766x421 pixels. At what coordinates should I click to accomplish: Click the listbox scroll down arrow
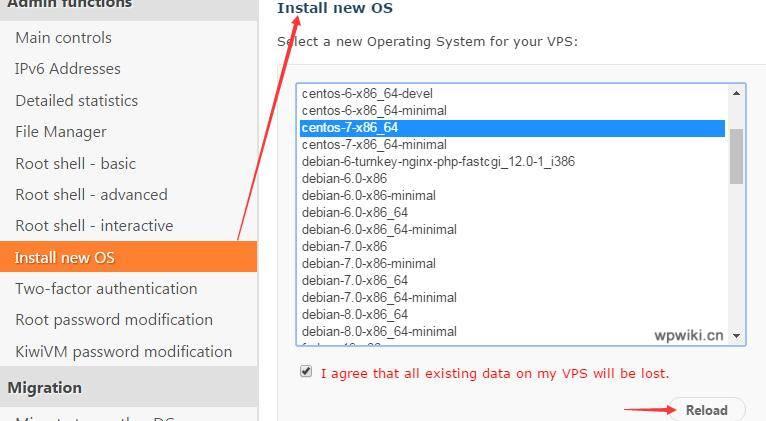[736, 336]
